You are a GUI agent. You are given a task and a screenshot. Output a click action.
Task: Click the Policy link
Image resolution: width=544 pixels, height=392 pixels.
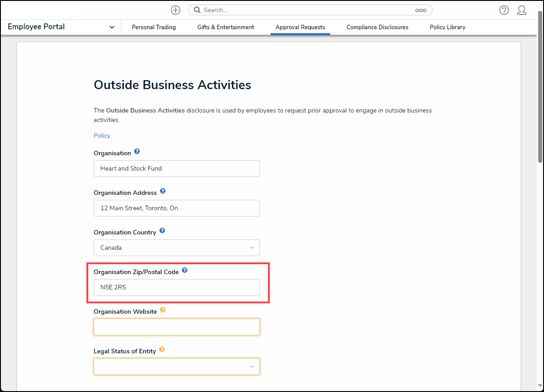pyautogui.click(x=102, y=135)
